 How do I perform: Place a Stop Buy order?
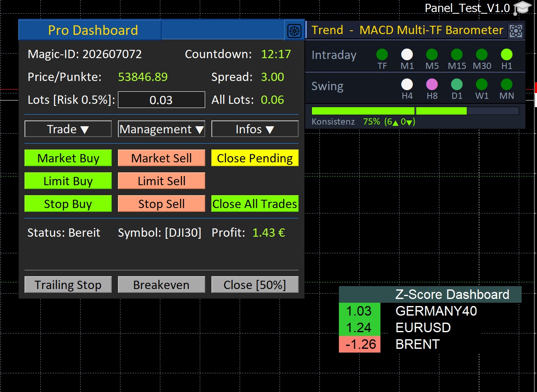click(68, 204)
